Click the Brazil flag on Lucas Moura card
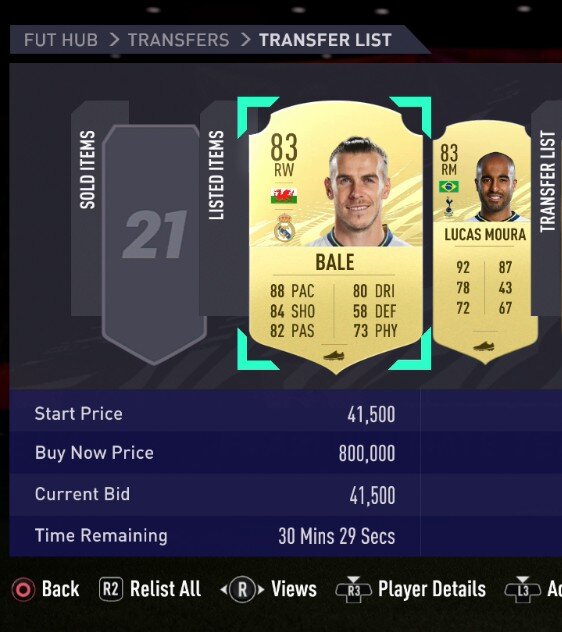The height and width of the screenshot is (632, 562). coord(449,187)
